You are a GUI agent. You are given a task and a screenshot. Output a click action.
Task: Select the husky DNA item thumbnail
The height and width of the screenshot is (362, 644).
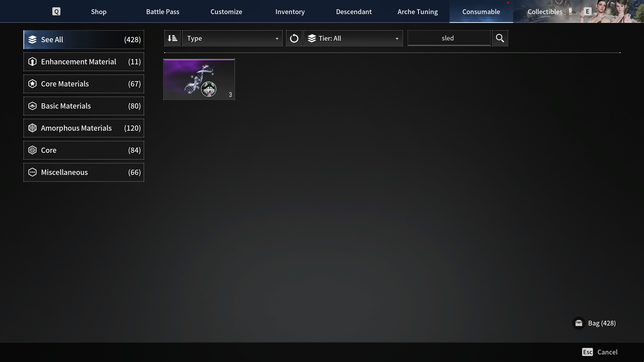199,79
